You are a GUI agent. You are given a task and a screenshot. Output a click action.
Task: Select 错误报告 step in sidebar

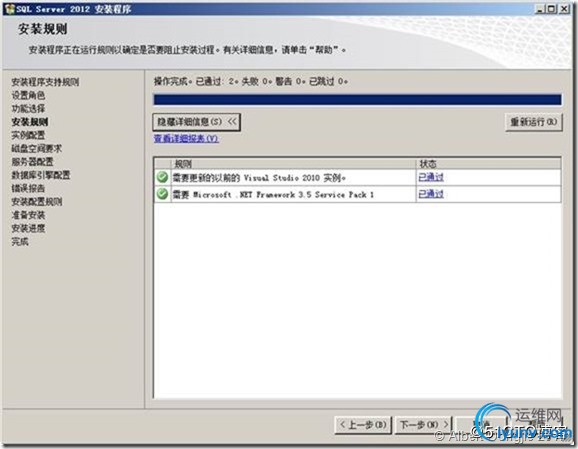tap(28, 188)
